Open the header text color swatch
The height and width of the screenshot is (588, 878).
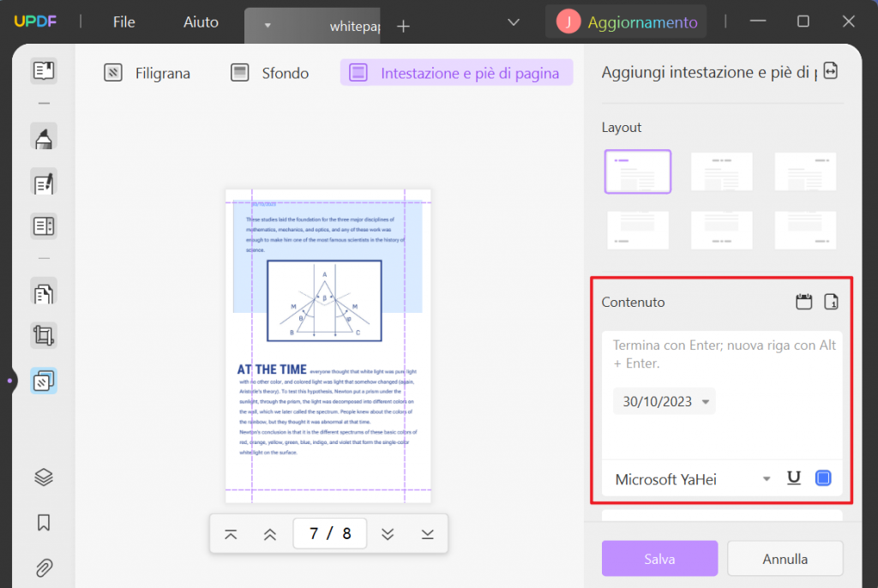[821, 478]
